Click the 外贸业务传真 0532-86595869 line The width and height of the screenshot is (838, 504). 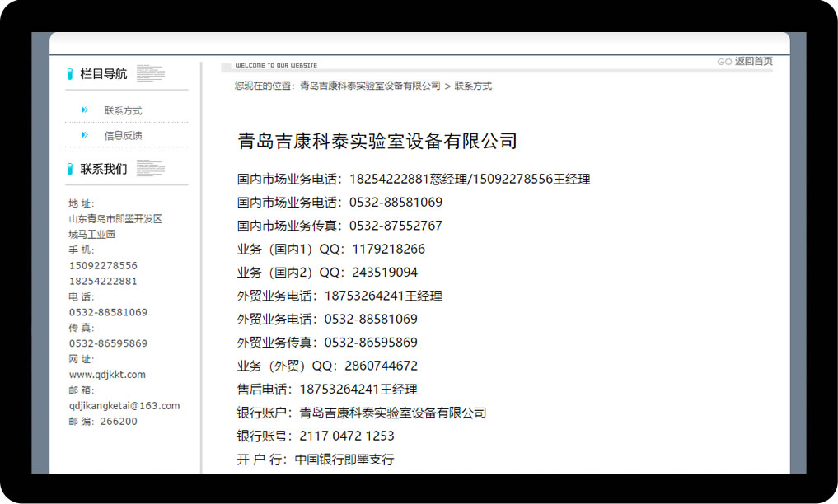(x=327, y=343)
